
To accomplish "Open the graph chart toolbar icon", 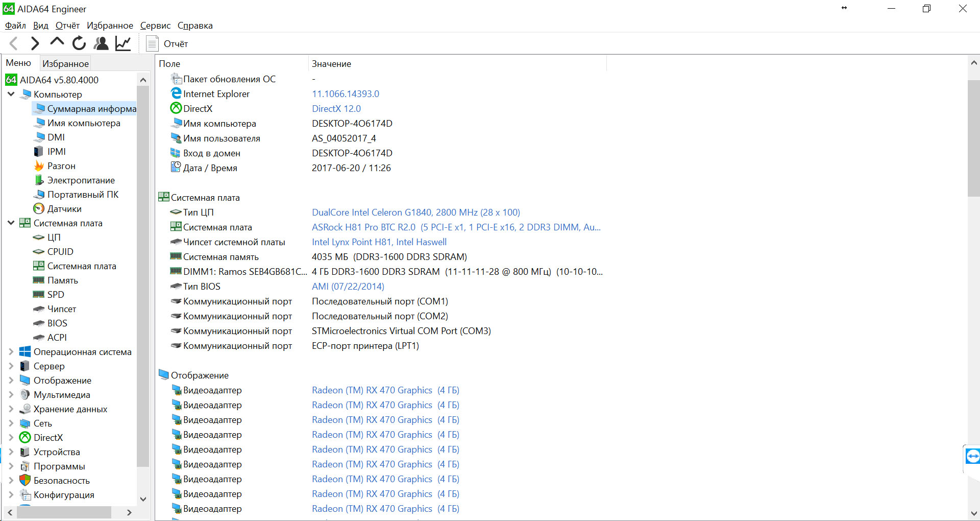I will tap(123, 43).
